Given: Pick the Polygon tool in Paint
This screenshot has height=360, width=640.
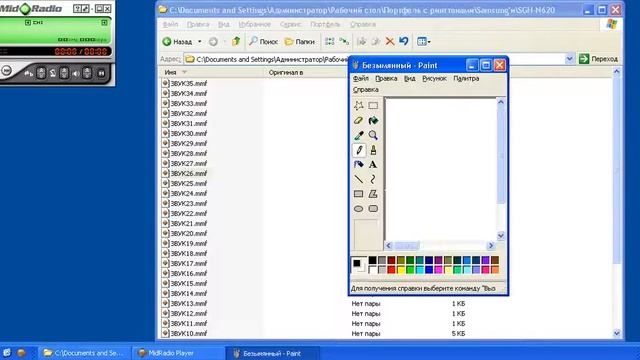Looking at the screenshot, I should click(x=373, y=194).
